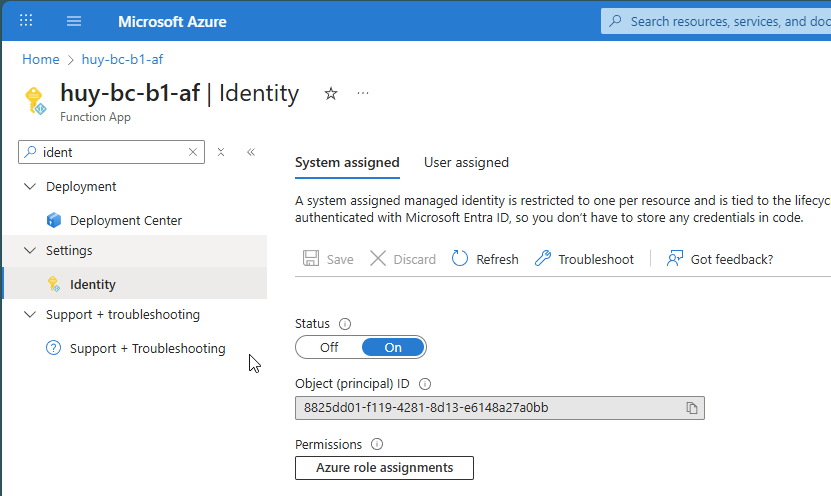This screenshot has width=831, height=496.
Task: Open the Azure apps grid launcher
Action: pyautogui.click(x=26, y=21)
